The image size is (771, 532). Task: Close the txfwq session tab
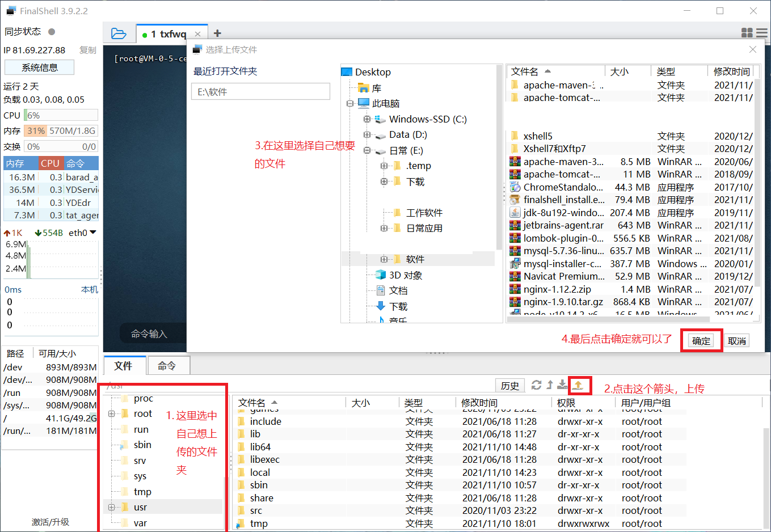tap(197, 34)
